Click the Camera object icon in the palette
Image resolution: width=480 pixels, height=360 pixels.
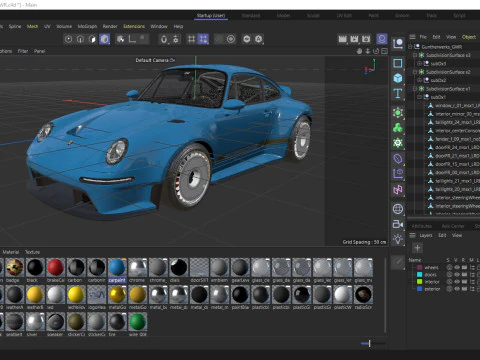tap(398, 224)
